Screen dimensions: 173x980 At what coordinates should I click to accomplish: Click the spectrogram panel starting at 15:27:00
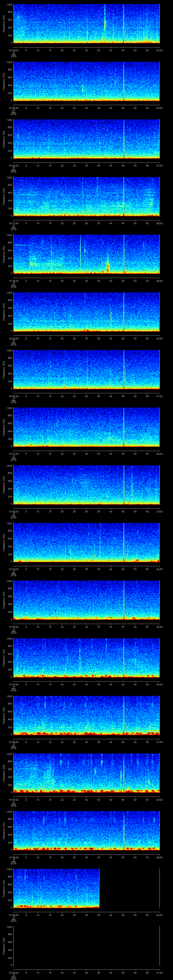point(87,197)
